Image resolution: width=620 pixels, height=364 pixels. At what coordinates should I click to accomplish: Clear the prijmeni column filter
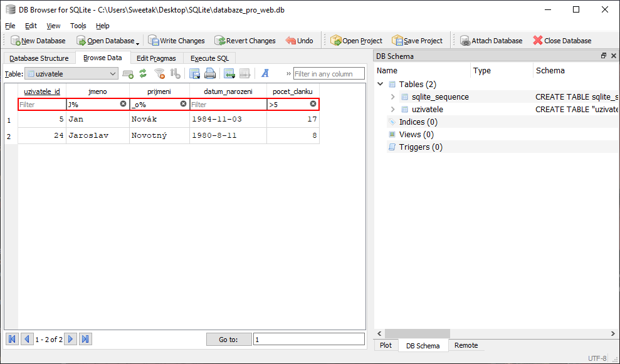184,103
